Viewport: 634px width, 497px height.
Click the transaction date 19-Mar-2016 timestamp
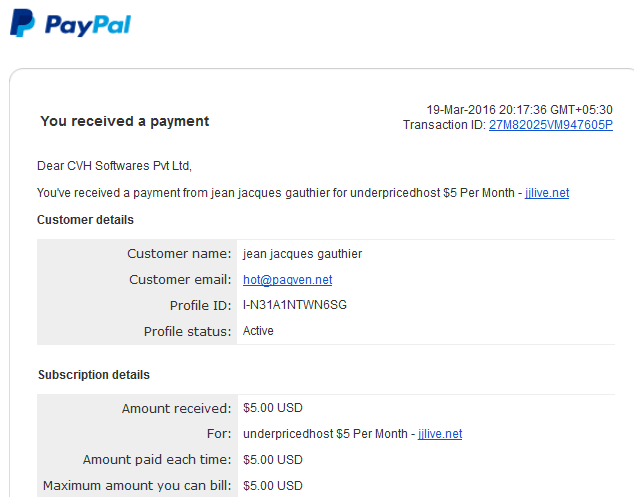(520, 110)
